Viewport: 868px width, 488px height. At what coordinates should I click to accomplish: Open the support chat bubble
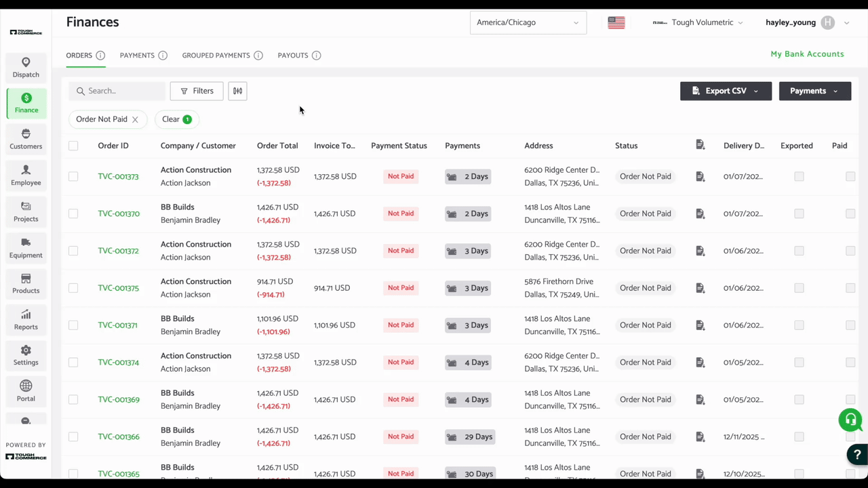[x=850, y=420]
